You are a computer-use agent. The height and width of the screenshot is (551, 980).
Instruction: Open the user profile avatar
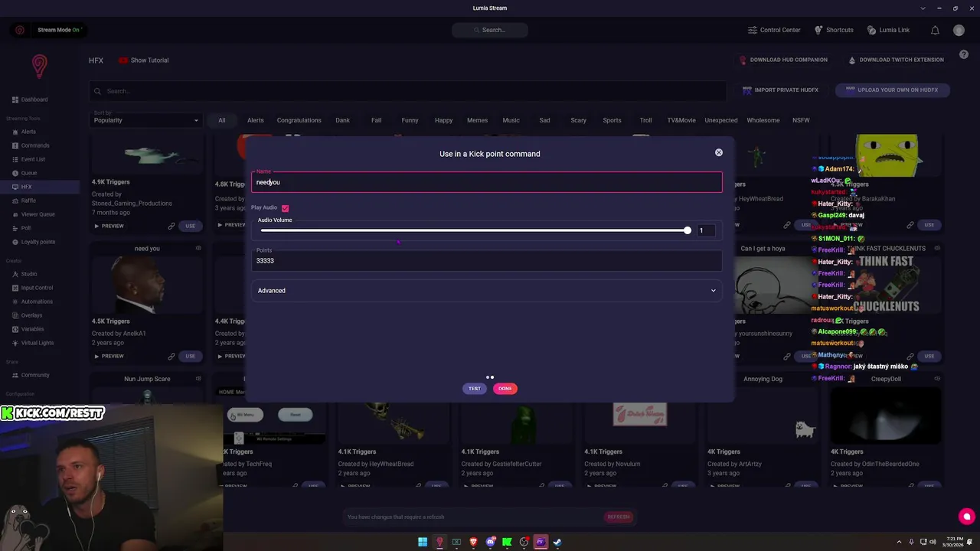(x=959, y=30)
